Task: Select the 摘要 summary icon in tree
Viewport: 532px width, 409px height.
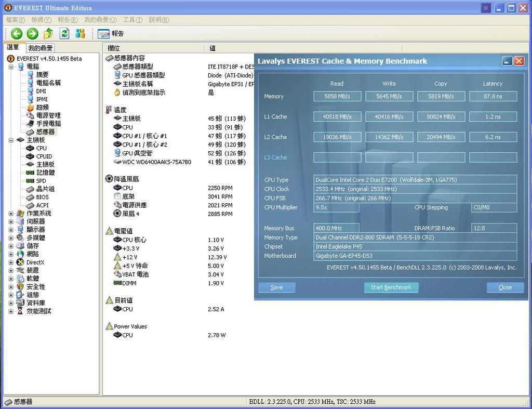Action: click(x=30, y=75)
